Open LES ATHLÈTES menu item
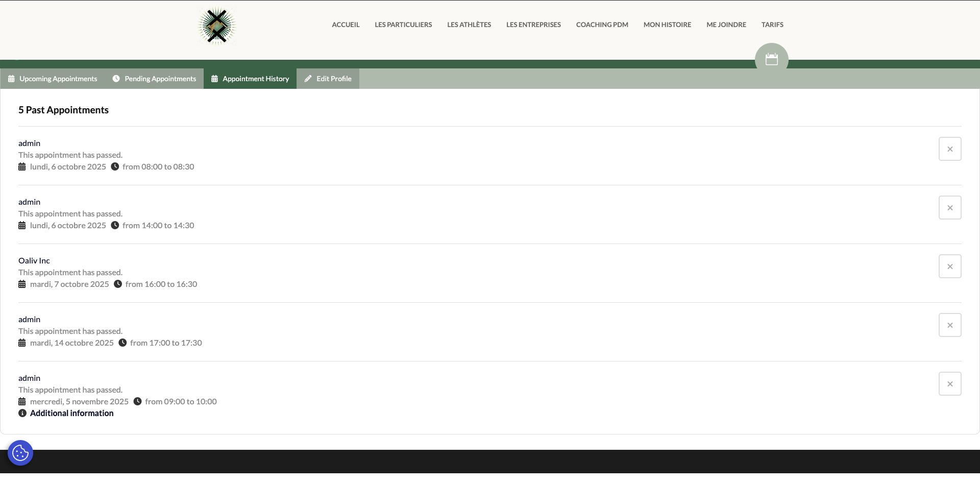This screenshot has width=980, height=484. (x=469, y=25)
